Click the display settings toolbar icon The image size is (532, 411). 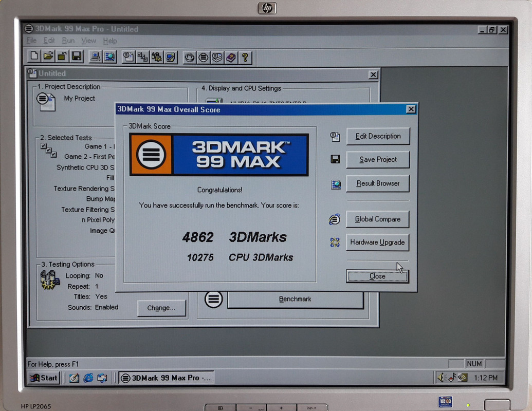[x=171, y=57]
